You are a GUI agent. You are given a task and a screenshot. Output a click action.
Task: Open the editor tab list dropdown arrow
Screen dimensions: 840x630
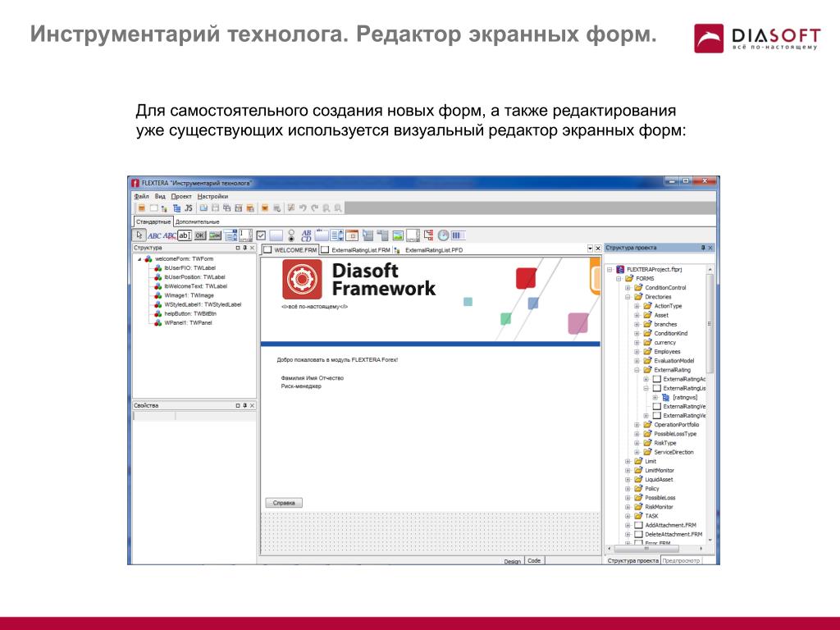coord(590,249)
